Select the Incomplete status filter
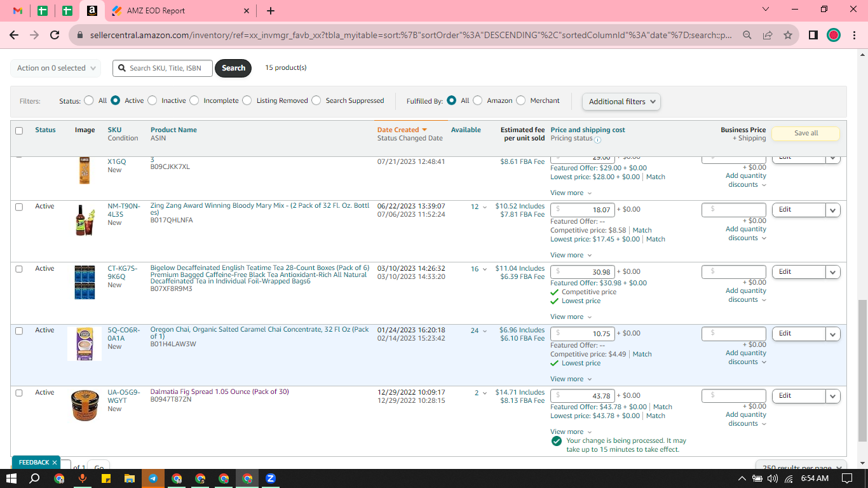Screen dimensions: 868x488 coord(194,100)
